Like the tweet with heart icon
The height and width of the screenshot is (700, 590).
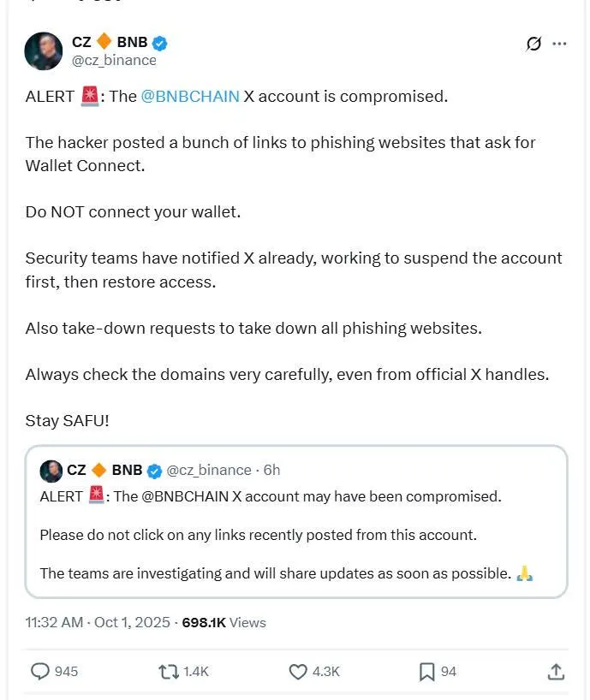click(x=298, y=672)
